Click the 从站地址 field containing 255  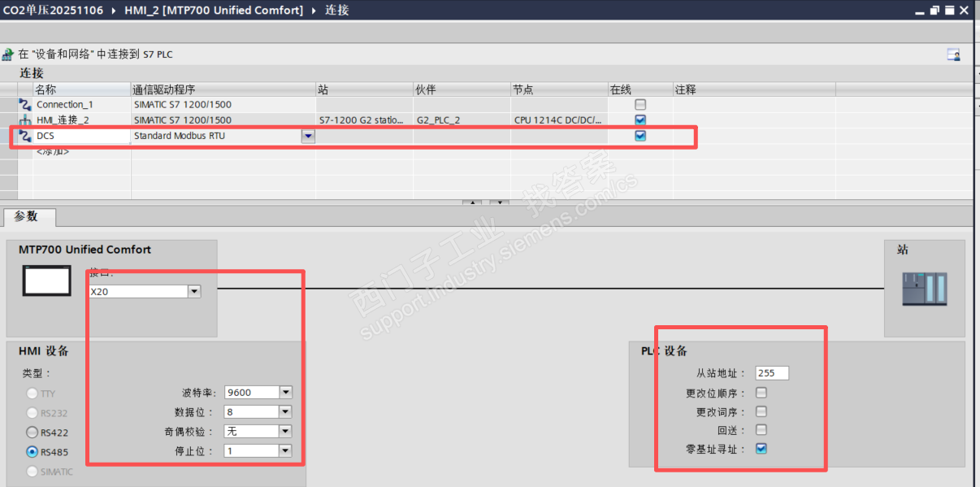772,373
